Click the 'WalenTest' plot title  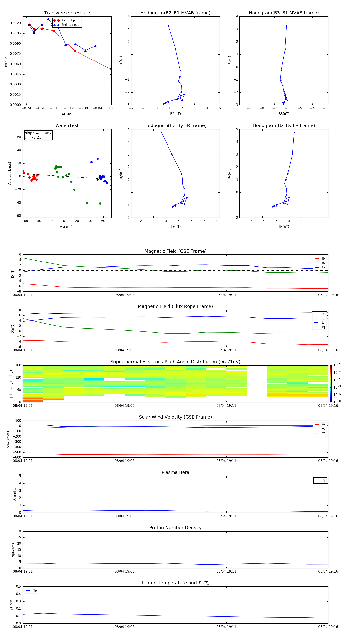(x=67, y=125)
